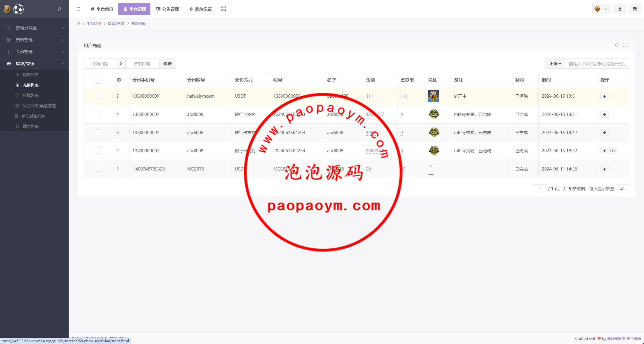644x344 pixels.
Task: Focus the ID/账号/手机号码 search box
Action: click(x=597, y=64)
